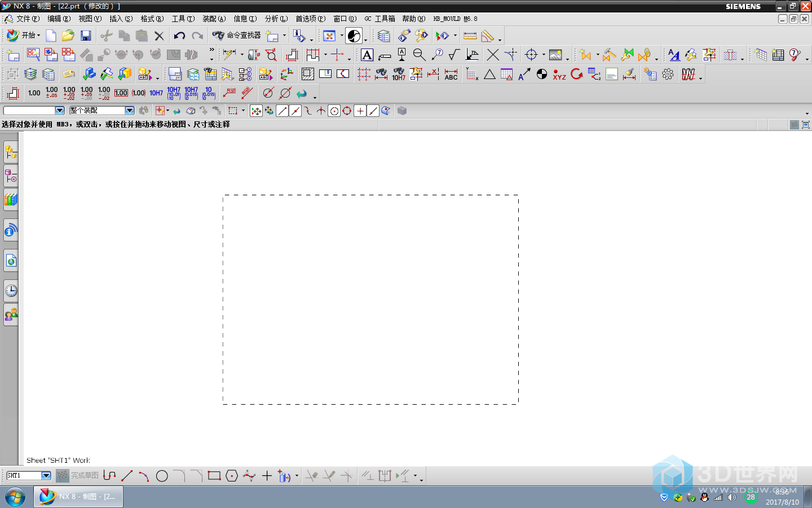
Task: Insert a raster image into drawing
Action: (555, 55)
